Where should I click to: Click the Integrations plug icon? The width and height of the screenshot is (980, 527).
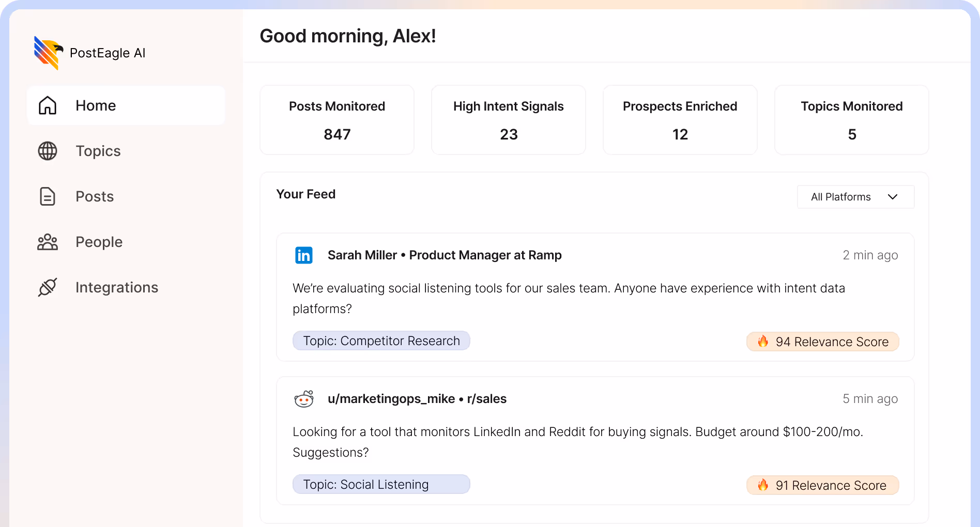(48, 287)
